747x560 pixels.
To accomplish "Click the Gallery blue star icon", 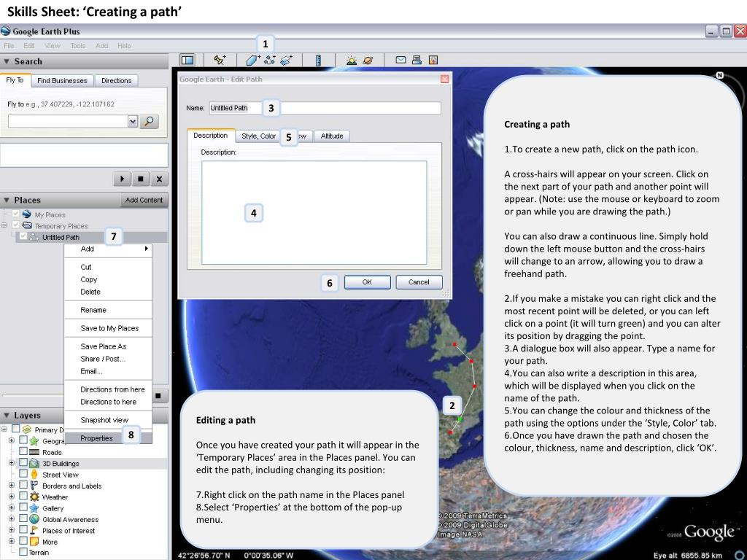I will tap(34, 508).
